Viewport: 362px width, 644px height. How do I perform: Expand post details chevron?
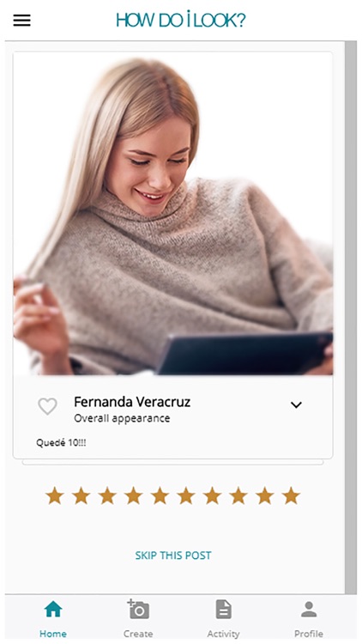point(296,405)
